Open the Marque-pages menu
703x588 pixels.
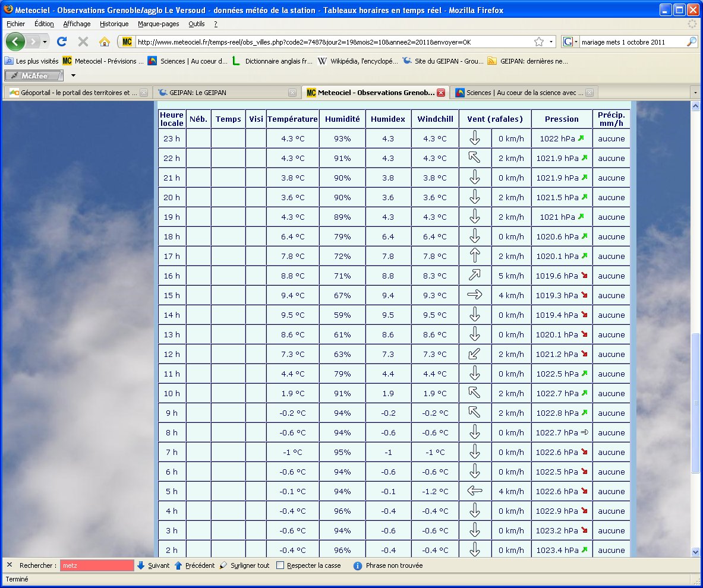click(x=157, y=24)
